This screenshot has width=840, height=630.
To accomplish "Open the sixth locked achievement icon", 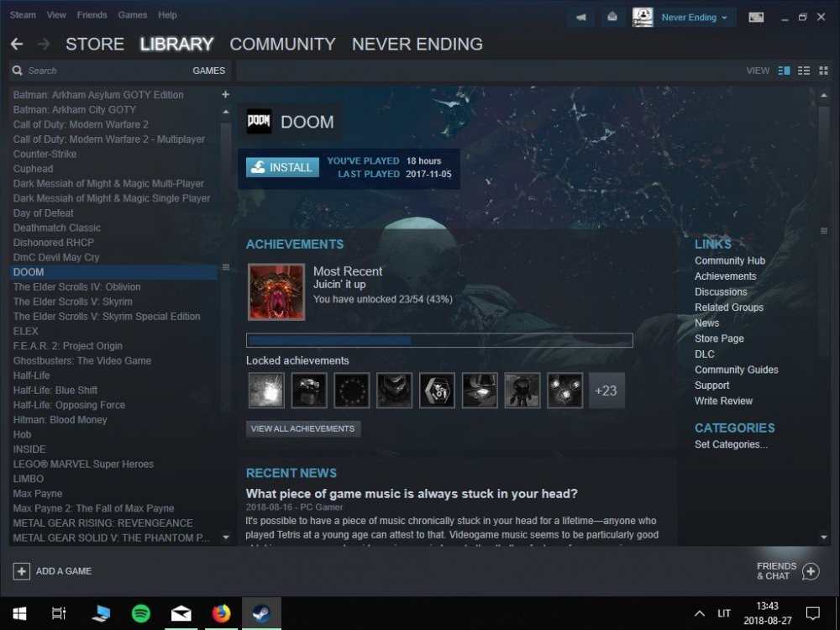I will [480, 391].
